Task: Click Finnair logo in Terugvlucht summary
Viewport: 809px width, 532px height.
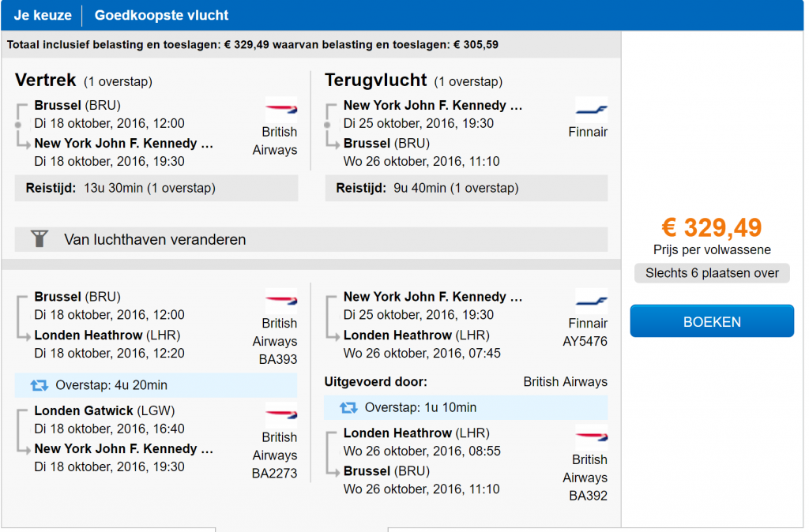Action: click(x=591, y=109)
